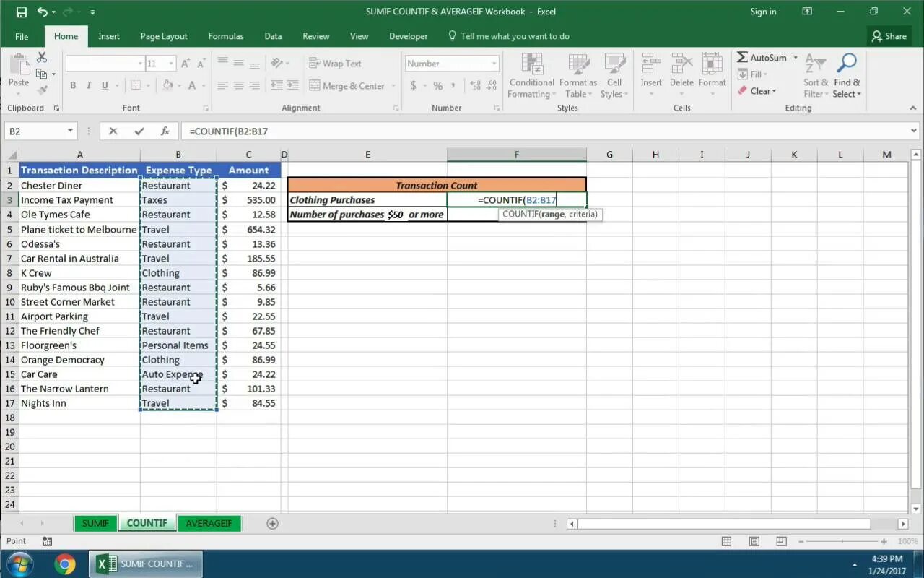The image size is (924, 578).
Task: Click the Undo arrow icon
Action: tap(43, 12)
